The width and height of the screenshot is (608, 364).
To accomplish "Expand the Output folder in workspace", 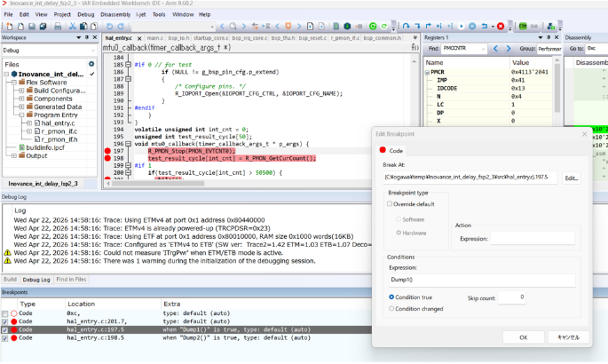I will (14, 155).
